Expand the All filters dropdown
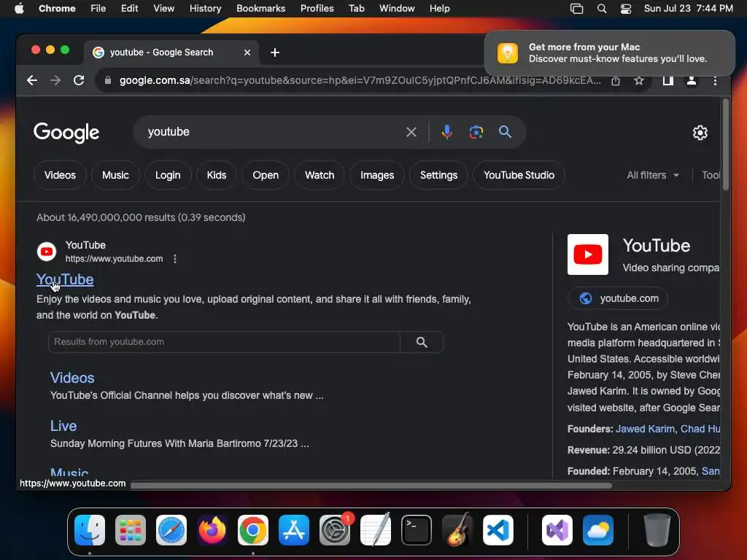747x560 pixels. coord(653,175)
